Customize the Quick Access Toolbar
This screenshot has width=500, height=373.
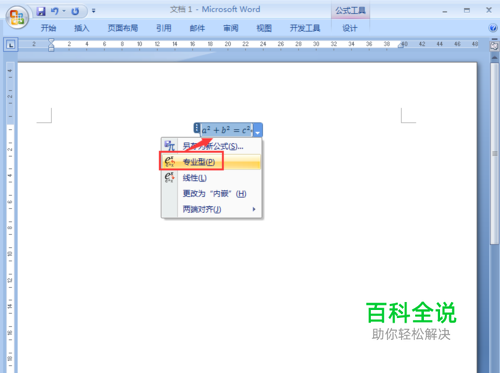tap(94, 11)
